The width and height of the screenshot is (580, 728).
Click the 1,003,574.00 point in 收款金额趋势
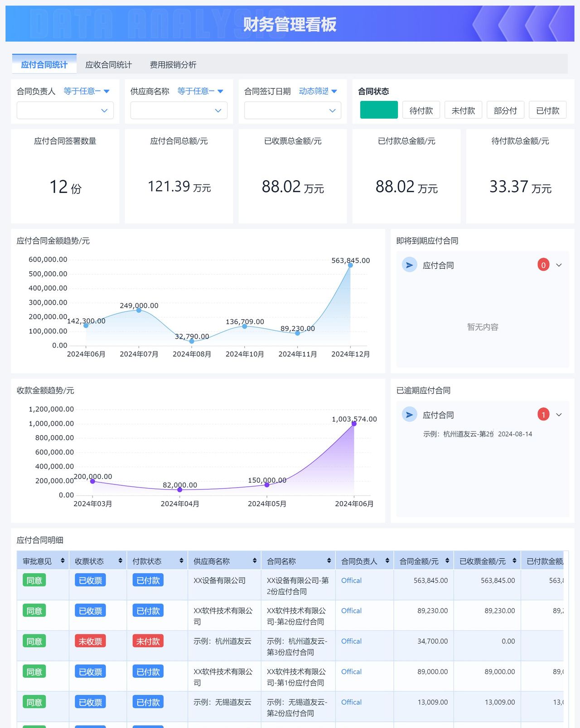point(354,423)
